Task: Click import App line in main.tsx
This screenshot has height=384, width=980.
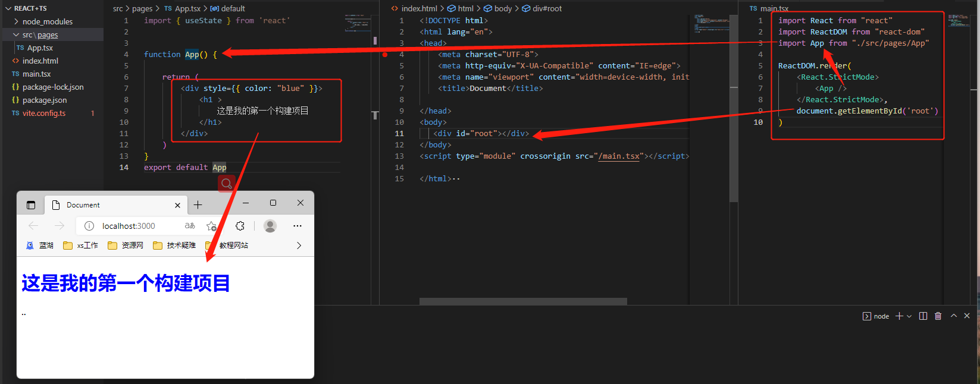Action: (853, 43)
